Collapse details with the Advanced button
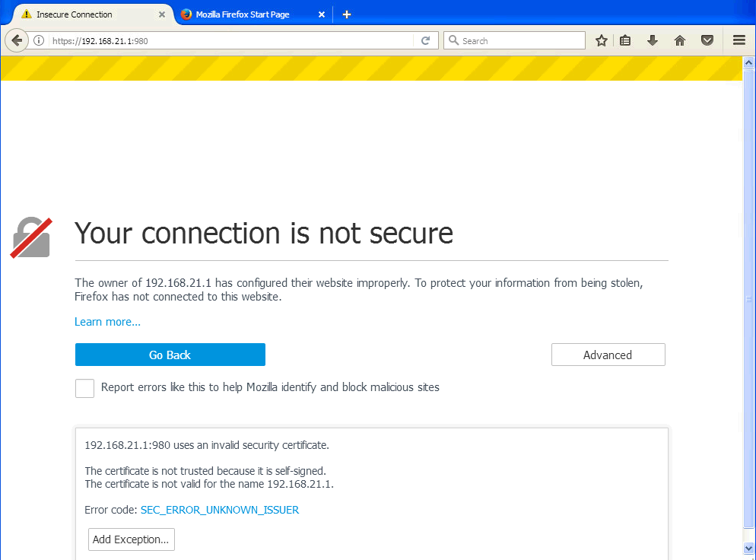Viewport: 756px width, 560px height. [x=608, y=355]
